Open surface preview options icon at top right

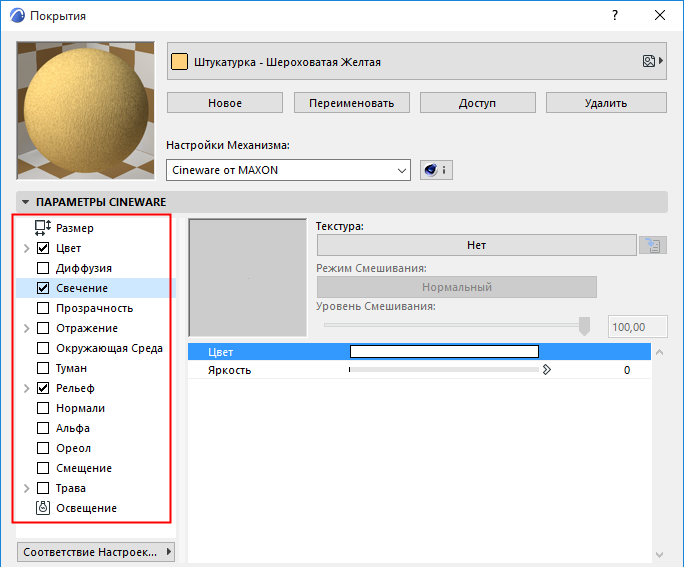pyautogui.click(x=653, y=61)
